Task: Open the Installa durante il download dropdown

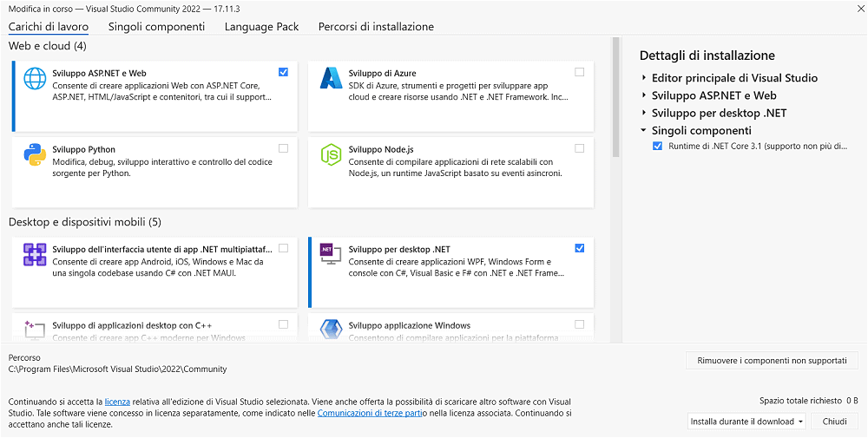Action: 746,422
